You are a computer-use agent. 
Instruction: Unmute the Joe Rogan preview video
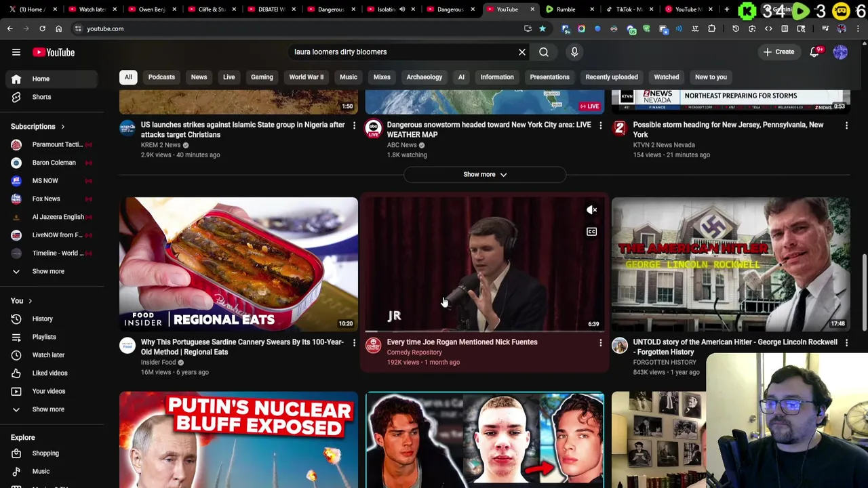pos(592,210)
